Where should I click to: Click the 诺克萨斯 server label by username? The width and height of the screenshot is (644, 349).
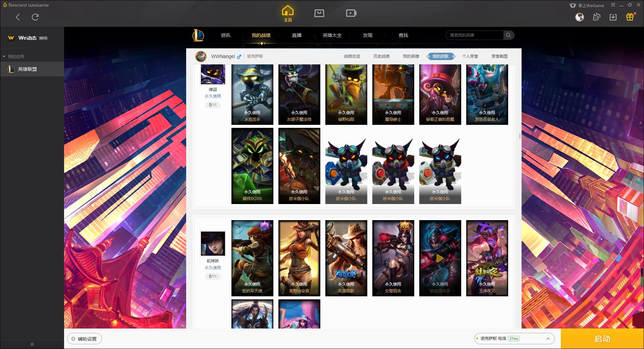pyautogui.click(x=255, y=56)
